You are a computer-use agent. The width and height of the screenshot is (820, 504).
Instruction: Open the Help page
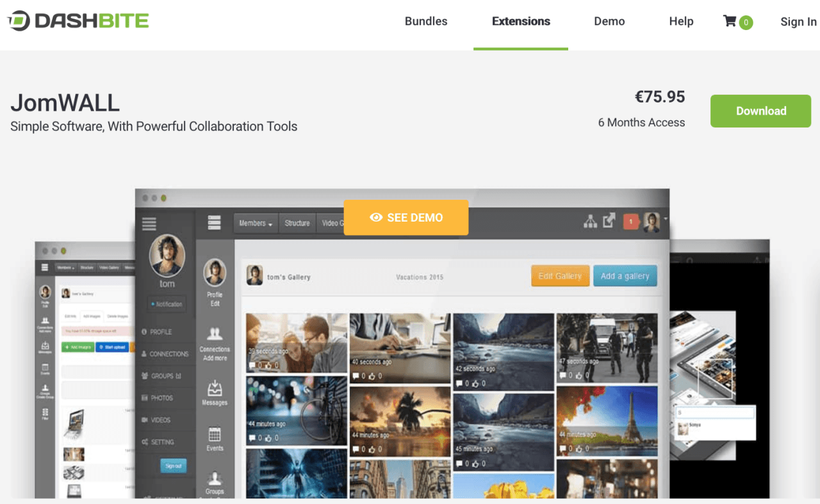[681, 22]
